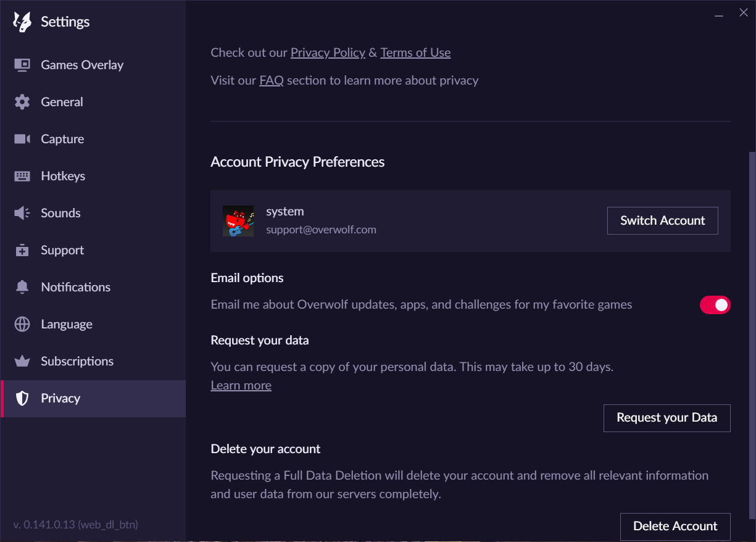Image resolution: width=756 pixels, height=542 pixels.
Task: Click the Terms of Use link
Action: click(415, 52)
